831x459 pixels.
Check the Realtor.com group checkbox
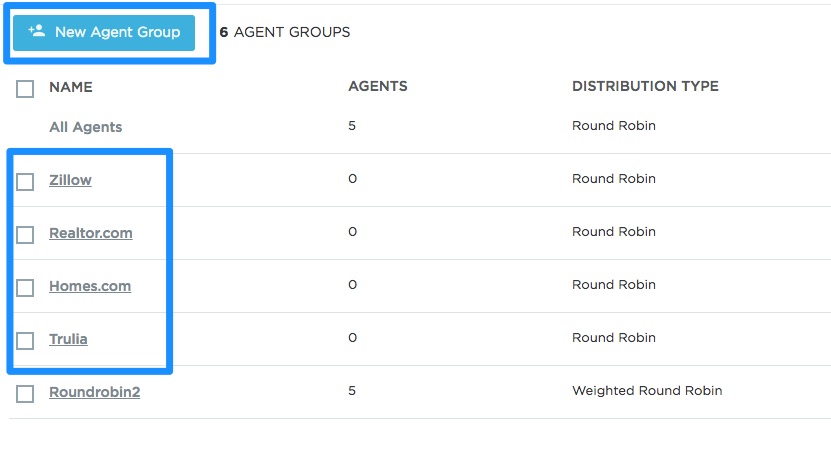click(25, 235)
